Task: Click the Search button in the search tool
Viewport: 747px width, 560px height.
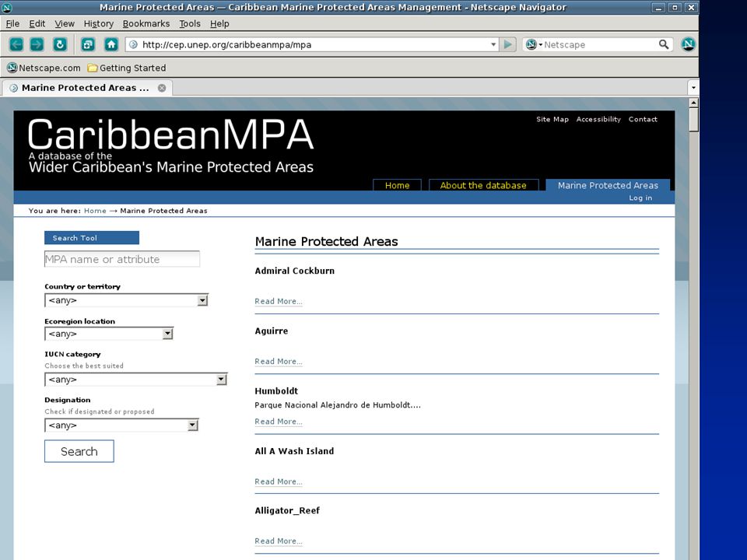Action: coord(79,451)
